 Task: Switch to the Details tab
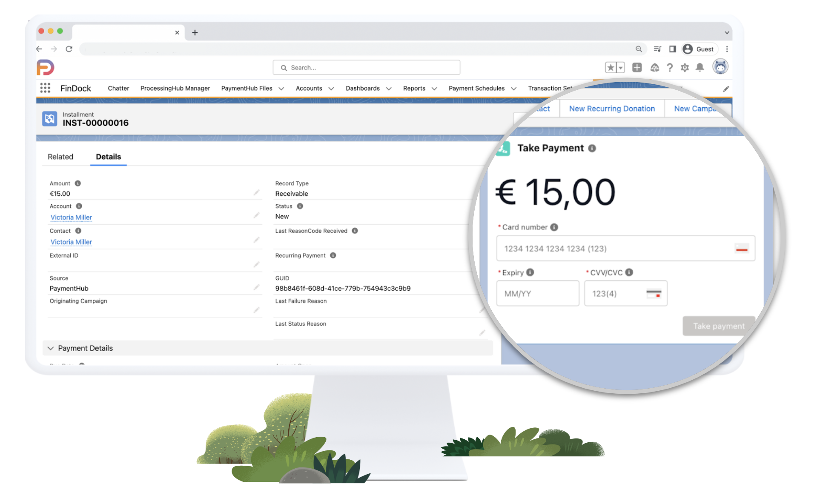108,157
